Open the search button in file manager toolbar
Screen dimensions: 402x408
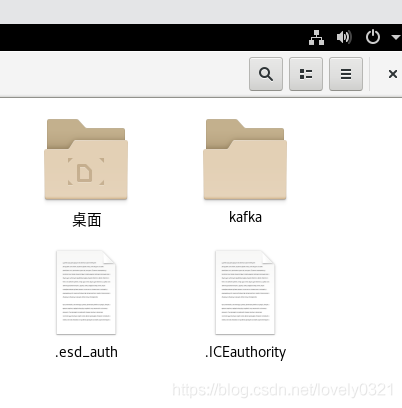click(x=266, y=74)
